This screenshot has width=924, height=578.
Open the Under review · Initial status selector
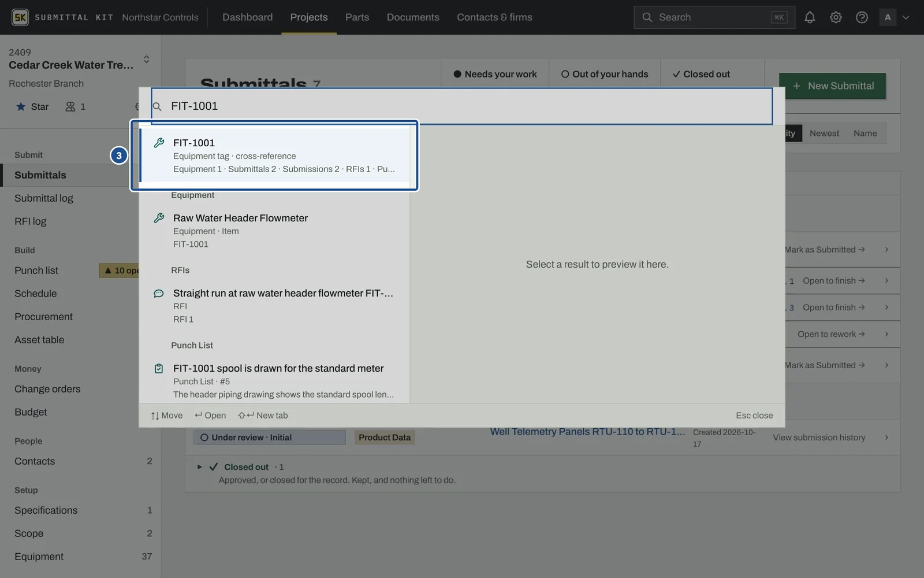click(x=270, y=438)
